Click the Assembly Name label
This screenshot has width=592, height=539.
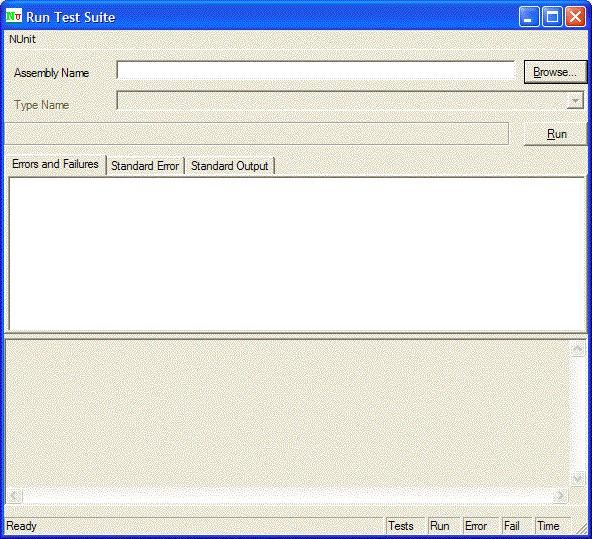pos(51,73)
